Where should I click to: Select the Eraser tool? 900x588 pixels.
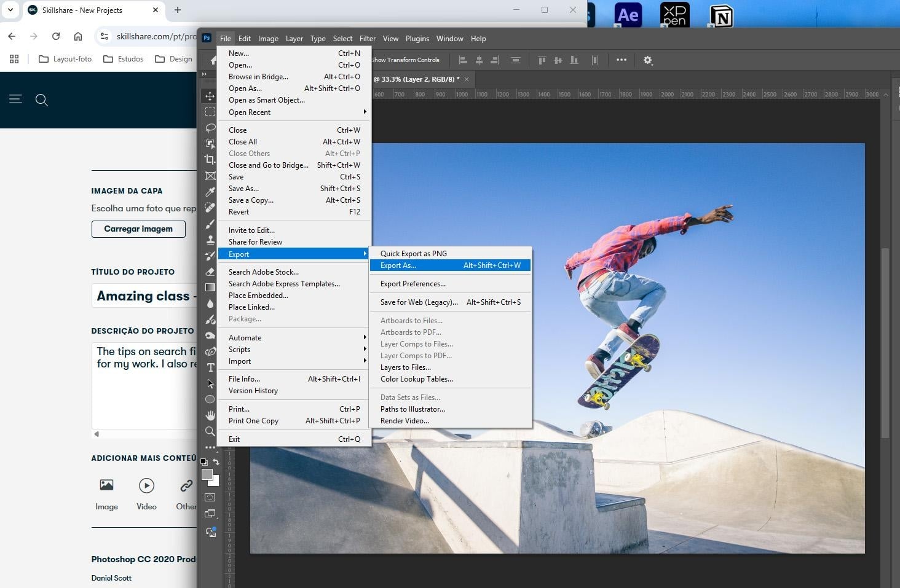coord(210,272)
